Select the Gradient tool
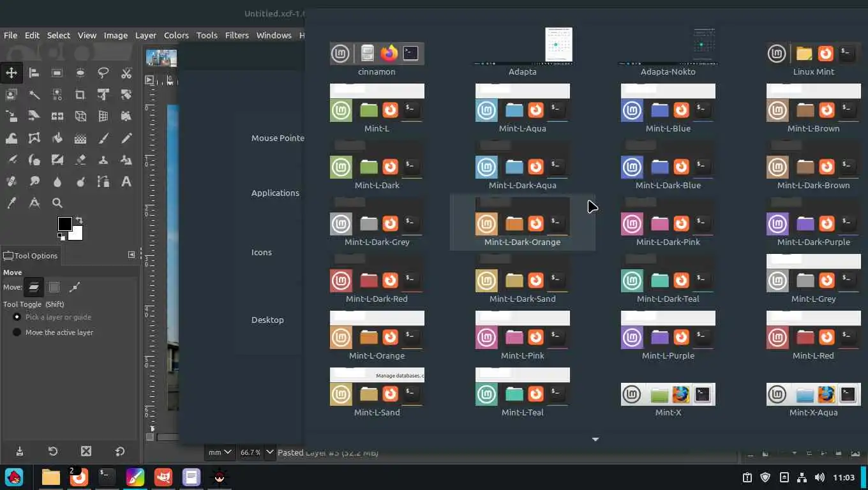Screen dimensions: 868x490 coord(80,138)
